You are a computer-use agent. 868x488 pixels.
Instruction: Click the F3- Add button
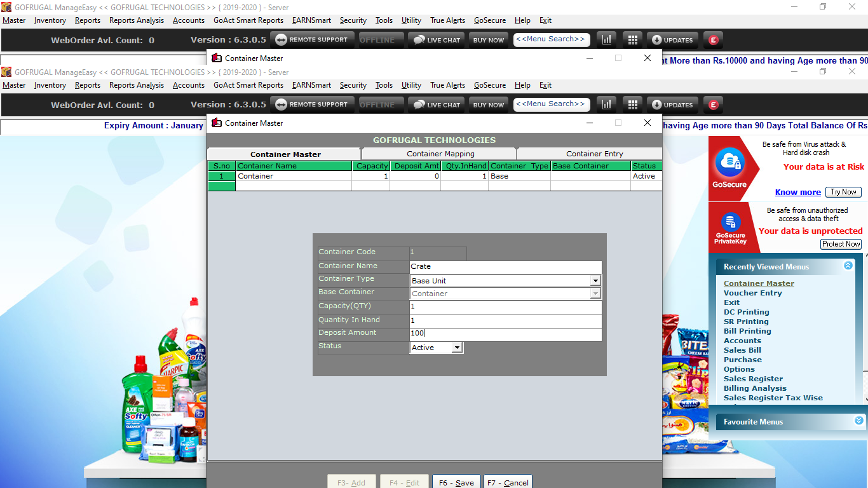click(351, 482)
